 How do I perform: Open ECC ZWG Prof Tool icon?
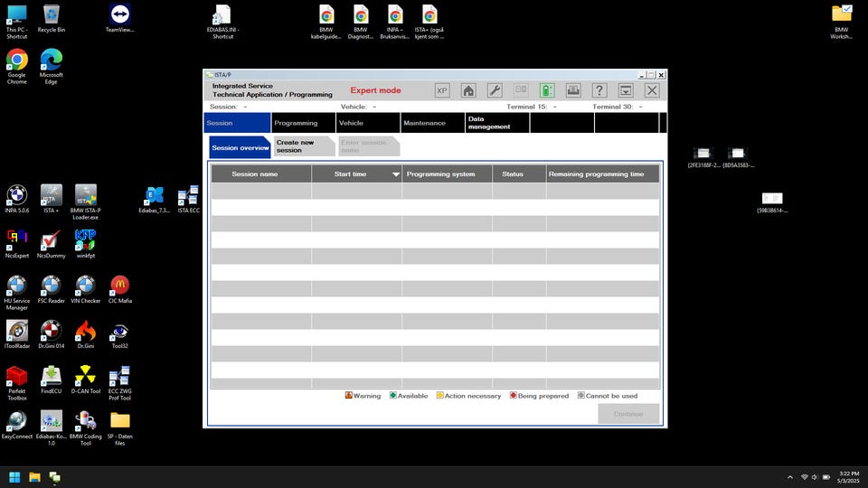tap(119, 383)
